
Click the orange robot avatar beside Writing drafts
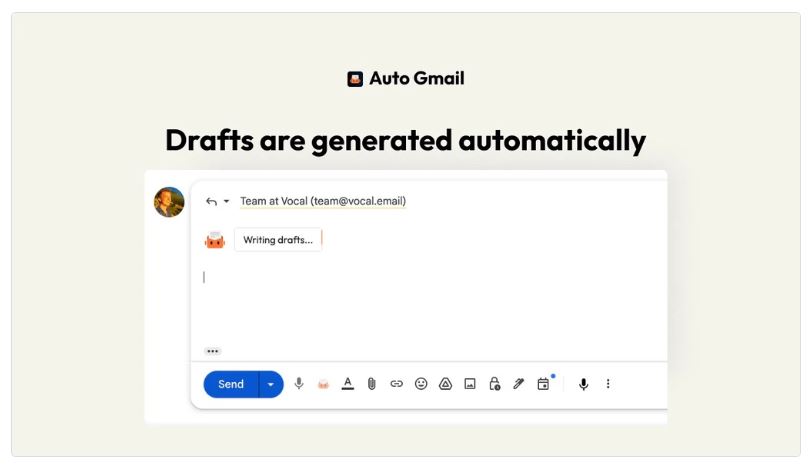215,240
